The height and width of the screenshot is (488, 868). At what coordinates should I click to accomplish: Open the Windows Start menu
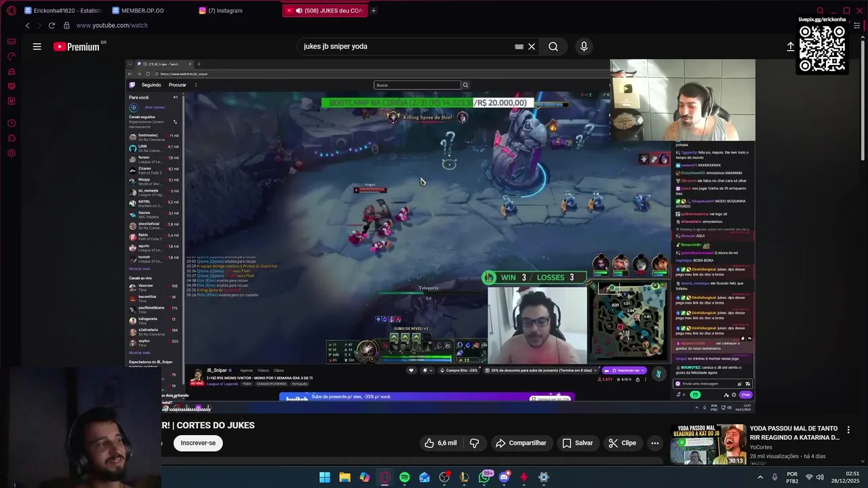pos(325,477)
